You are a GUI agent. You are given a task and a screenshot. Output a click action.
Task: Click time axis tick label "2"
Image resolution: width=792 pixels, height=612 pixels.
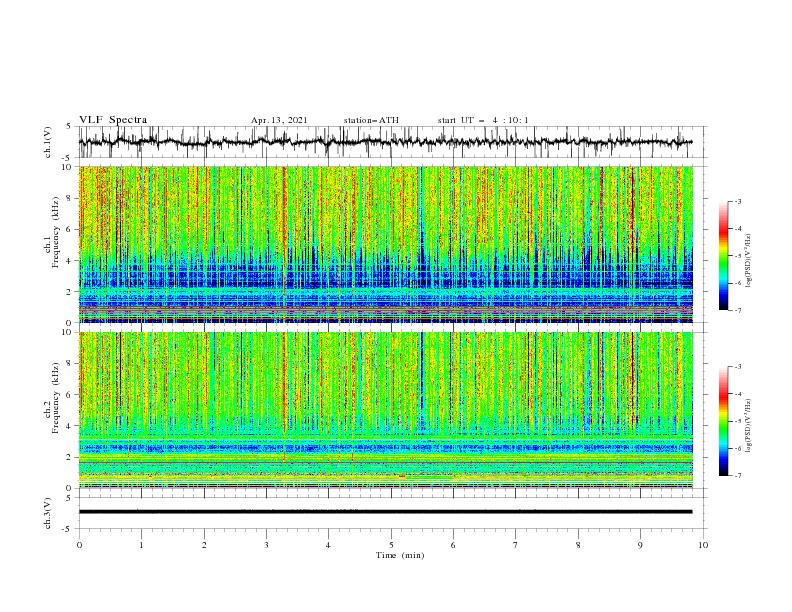coord(204,545)
